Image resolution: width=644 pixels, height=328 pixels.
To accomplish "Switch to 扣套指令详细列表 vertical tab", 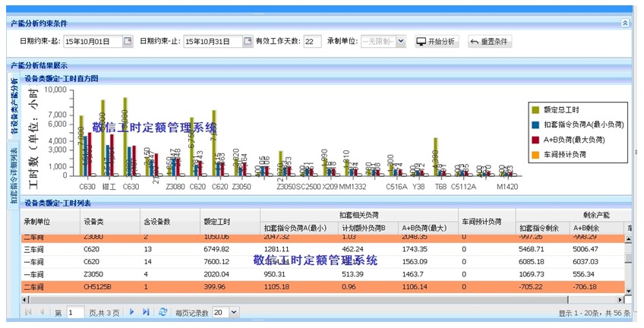I will pos(14,175).
